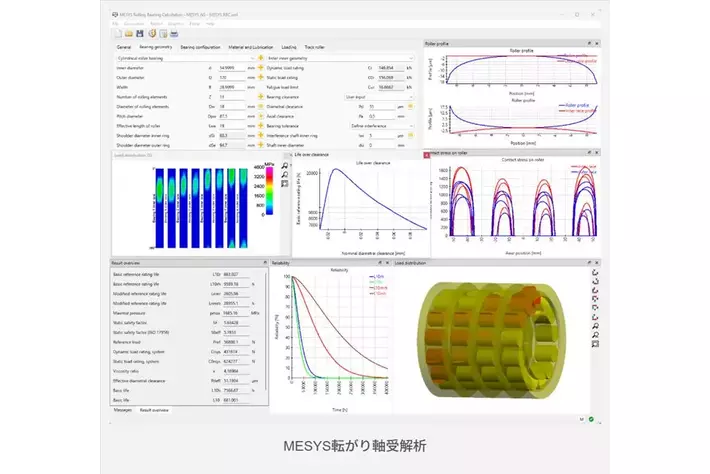Click the topmost rotate icon in the 3D load distribution

[x=595, y=273]
